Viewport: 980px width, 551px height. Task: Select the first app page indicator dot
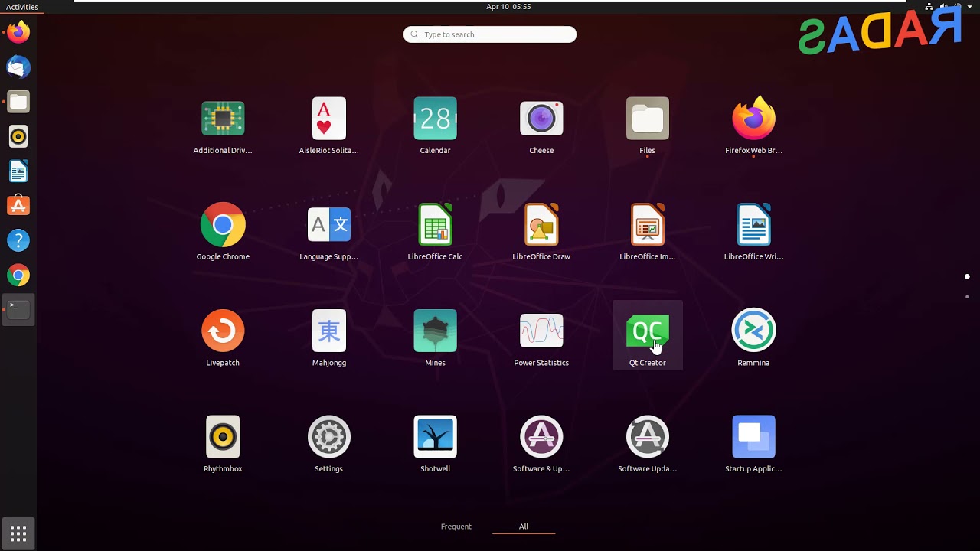click(967, 276)
